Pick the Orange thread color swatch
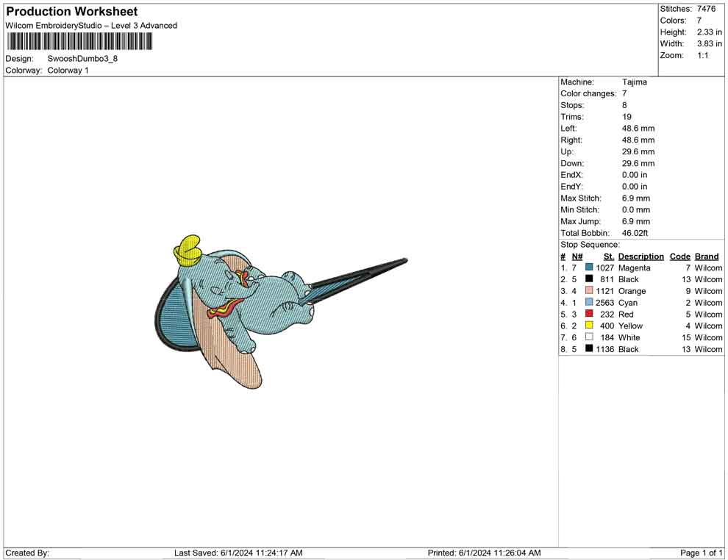 pyautogui.click(x=589, y=290)
